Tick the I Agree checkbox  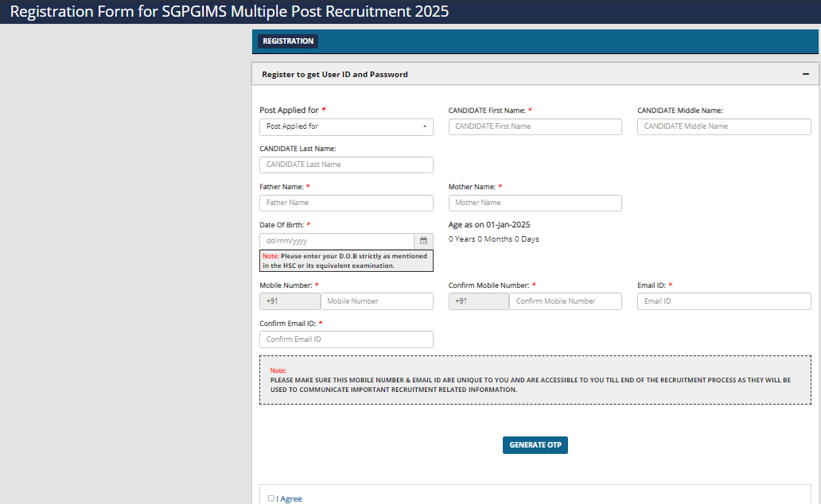[270, 498]
